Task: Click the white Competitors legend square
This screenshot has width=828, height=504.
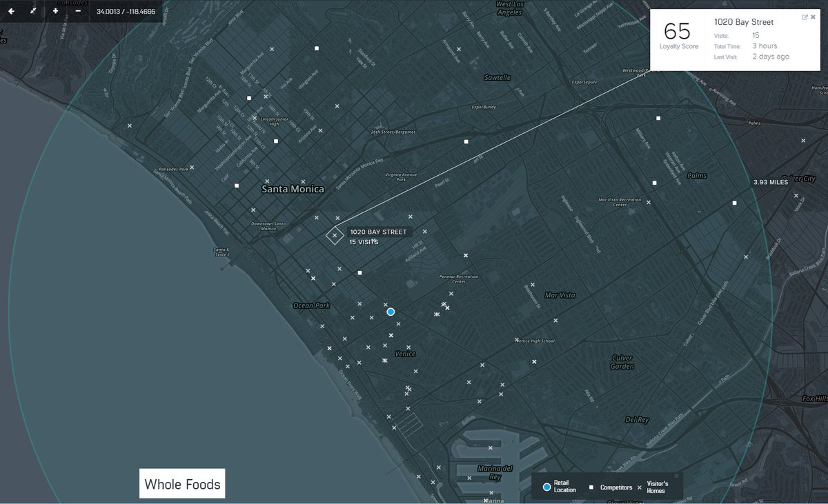Action: point(591,487)
